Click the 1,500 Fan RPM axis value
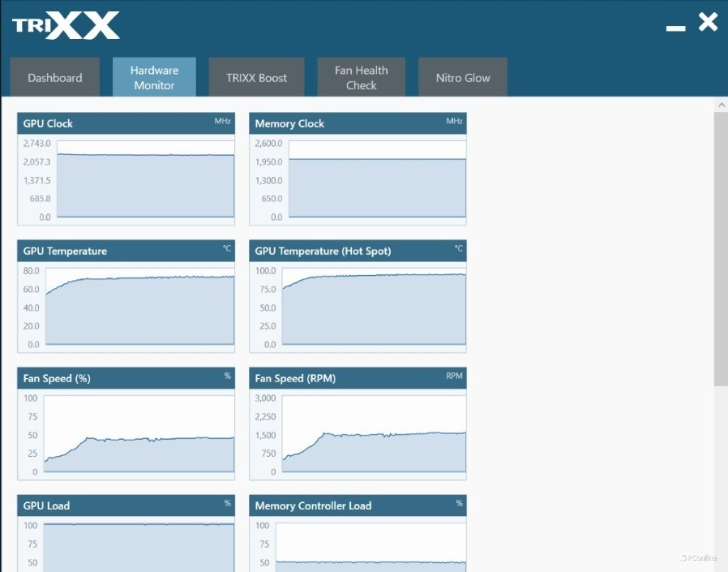 (x=265, y=435)
